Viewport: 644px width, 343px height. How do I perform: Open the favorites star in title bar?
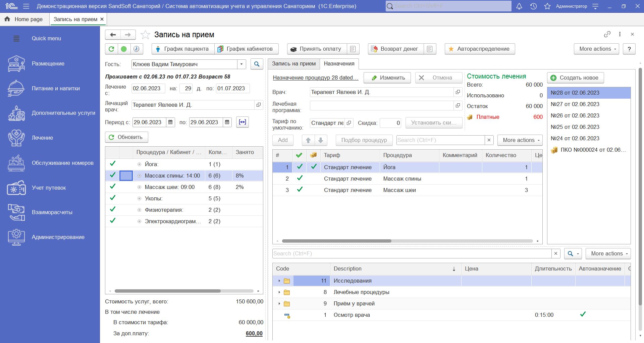[x=547, y=6]
